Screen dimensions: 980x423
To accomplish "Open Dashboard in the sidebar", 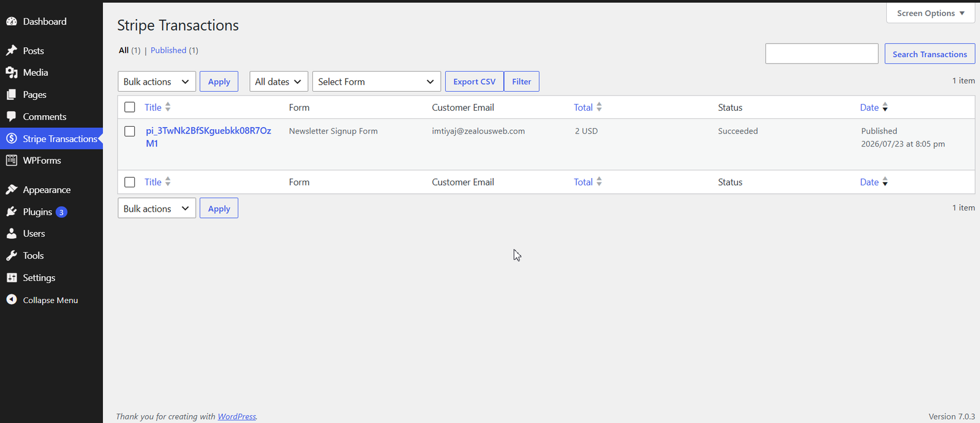I will (x=45, y=21).
